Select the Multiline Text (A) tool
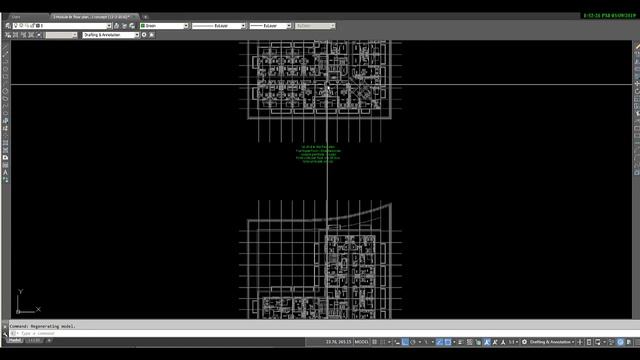 5,172
